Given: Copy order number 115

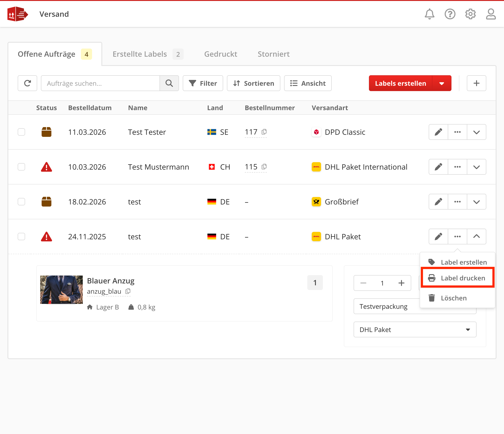Looking at the screenshot, I should pos(264,167).
